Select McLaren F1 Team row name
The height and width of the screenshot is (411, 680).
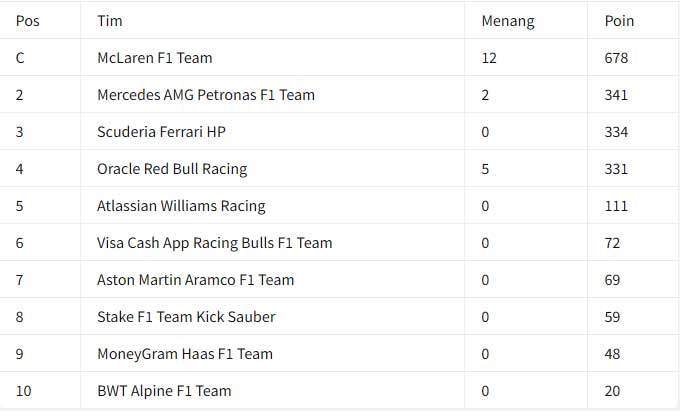point(155,58)
